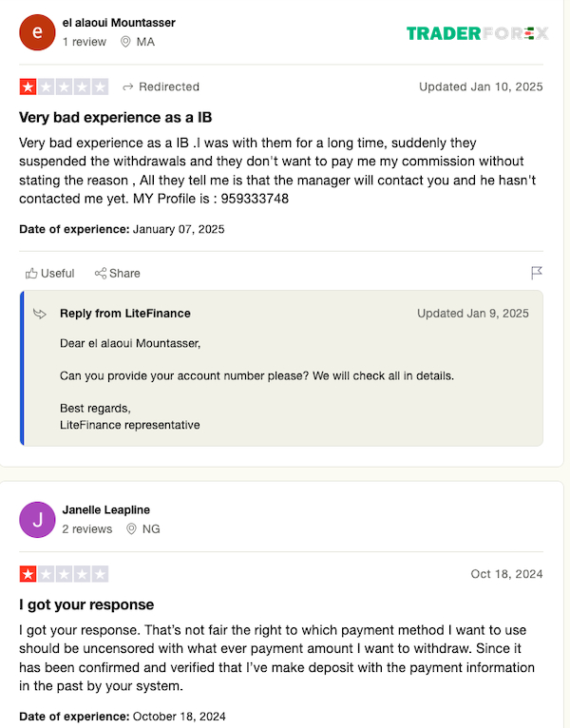The image size is (570, 728).
Task: Open Janelle Leapline's profile name
Action: [106, 509]
